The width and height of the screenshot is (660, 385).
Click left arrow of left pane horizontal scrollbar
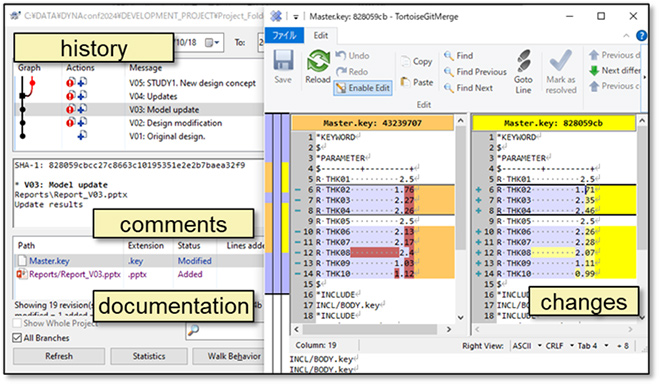(x=297, y=329)
